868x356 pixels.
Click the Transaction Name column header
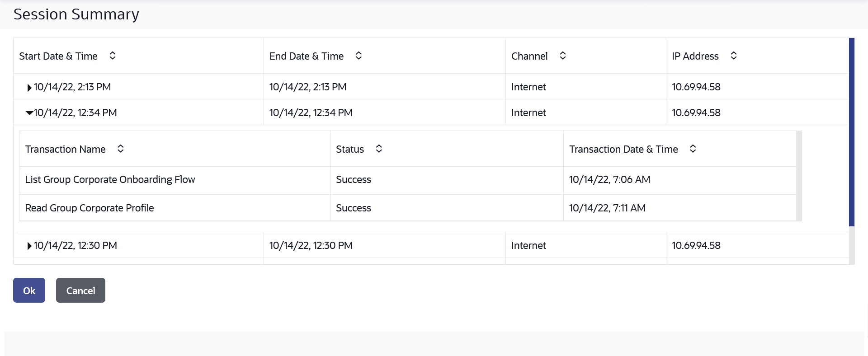pyautogui.click(x=66, y=149)
